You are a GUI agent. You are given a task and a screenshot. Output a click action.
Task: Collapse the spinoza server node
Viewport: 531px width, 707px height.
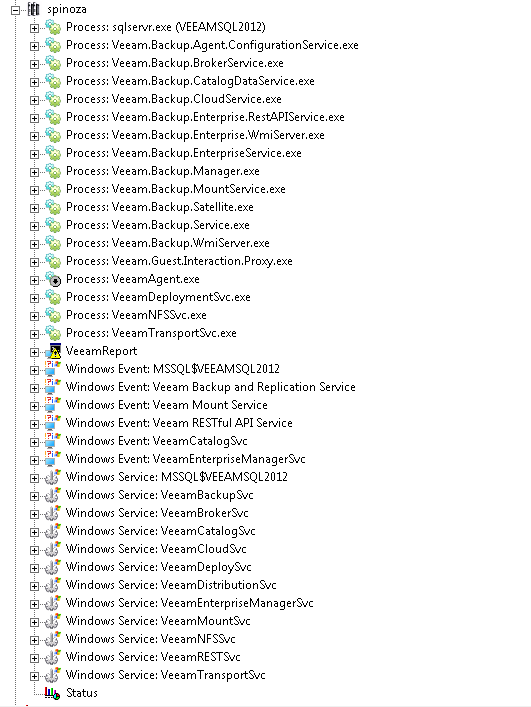click(16, 10)
